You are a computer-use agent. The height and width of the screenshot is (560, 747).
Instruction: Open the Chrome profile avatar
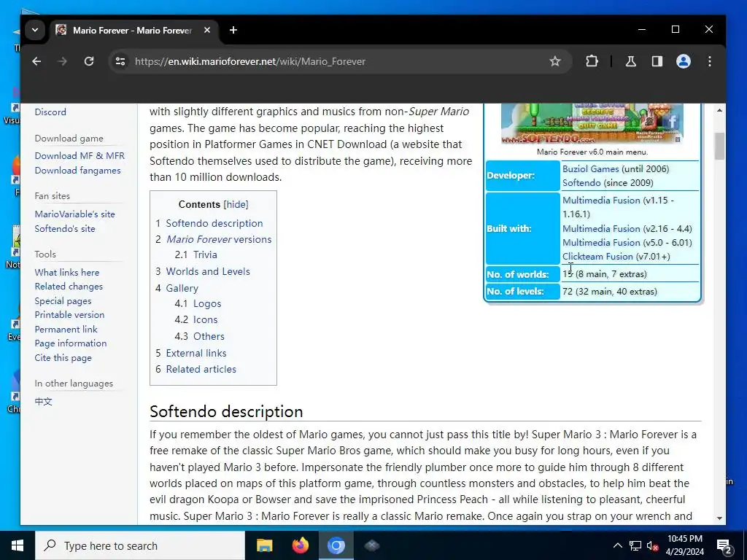(683, 61)
